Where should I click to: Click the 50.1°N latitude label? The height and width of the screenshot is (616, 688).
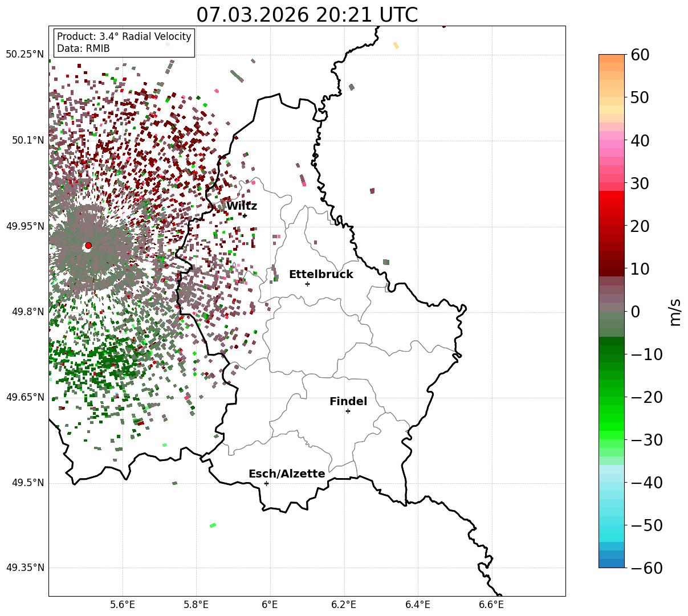(x=28, y=140)
